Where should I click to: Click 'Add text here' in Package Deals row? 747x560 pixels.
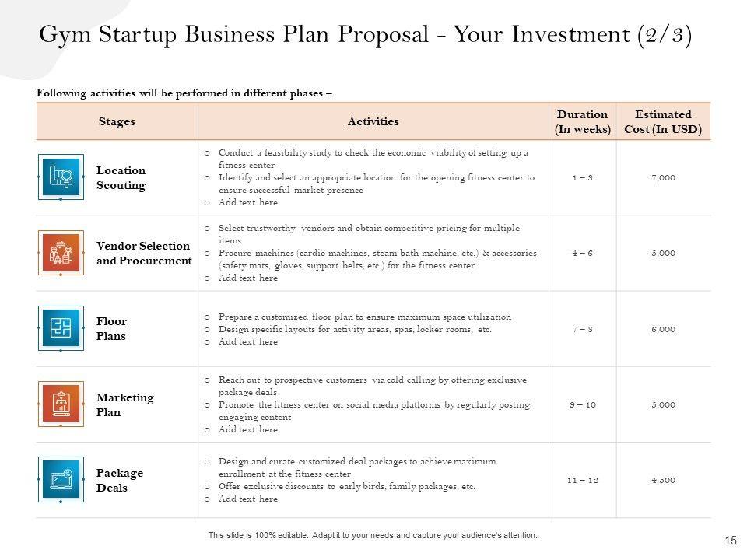247,499
